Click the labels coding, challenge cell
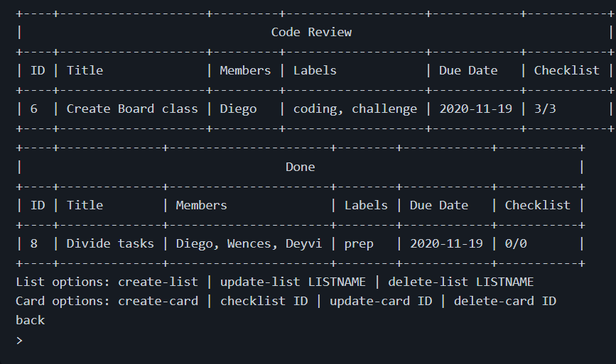The width and height of the screenshot is (616, 364). pos(355,109)
